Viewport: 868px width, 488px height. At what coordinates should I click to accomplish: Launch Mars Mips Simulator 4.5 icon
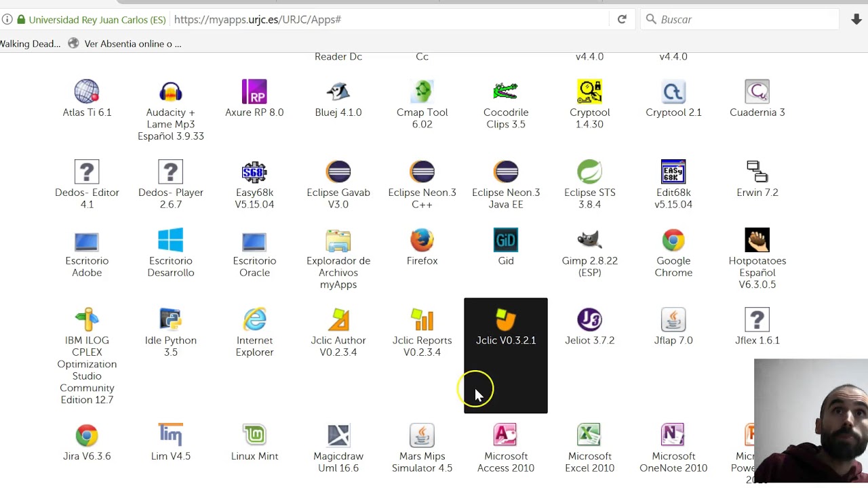click(x=422, y=435)
